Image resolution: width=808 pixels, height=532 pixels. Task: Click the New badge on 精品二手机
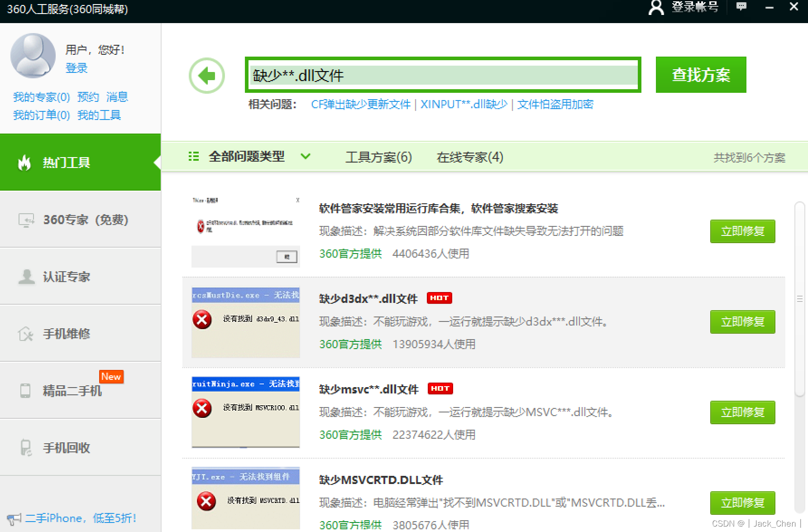pos(111,377)
